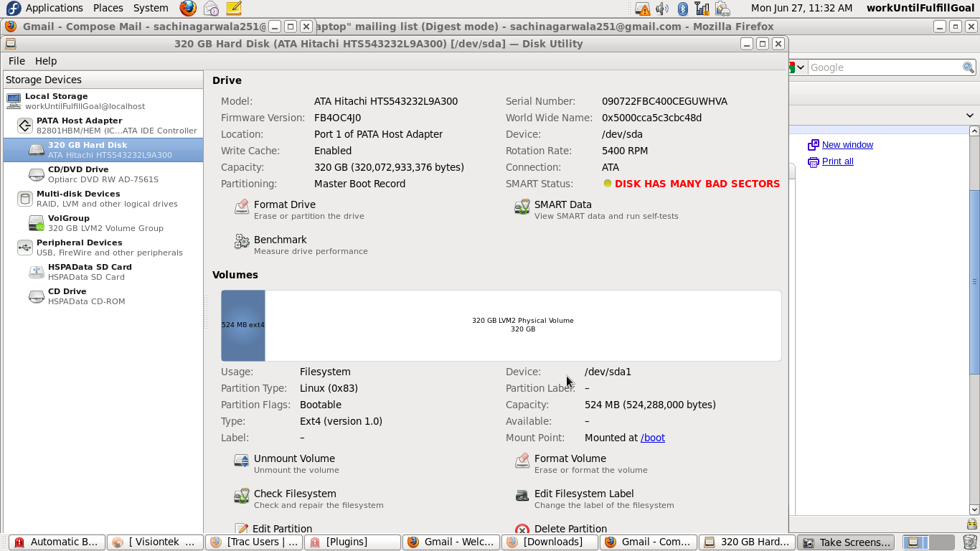This screenshot has height=551, width=980.
Task: Switch to Automatic B... taskbar window
Action: [x=57, y=542]
